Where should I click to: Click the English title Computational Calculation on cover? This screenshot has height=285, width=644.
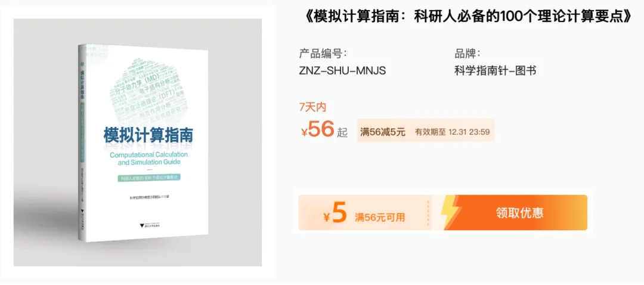147,155
